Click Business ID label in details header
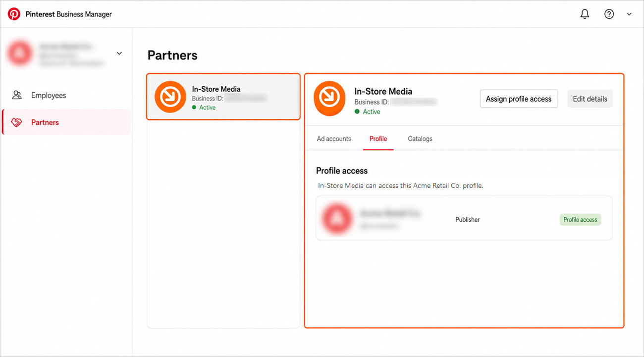This screenshot has width=644, height=357. [372, 102]
